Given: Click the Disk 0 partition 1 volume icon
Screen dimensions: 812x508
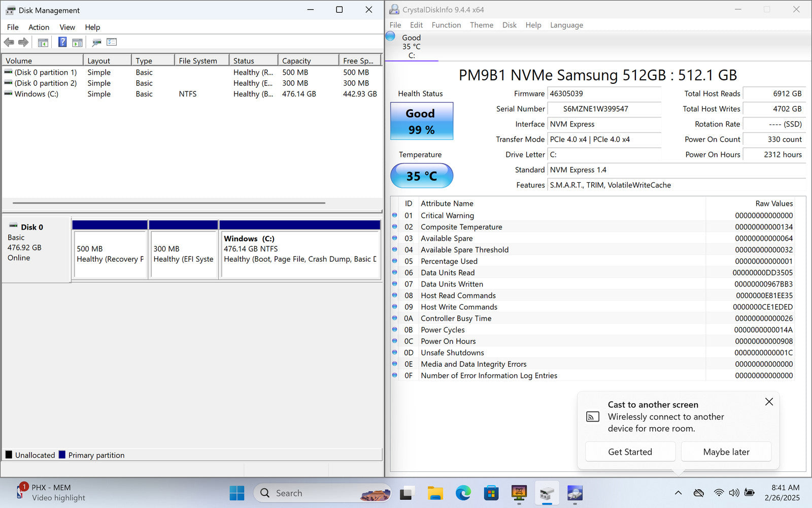Looking at the screenshot, I should tap(8, 72).
